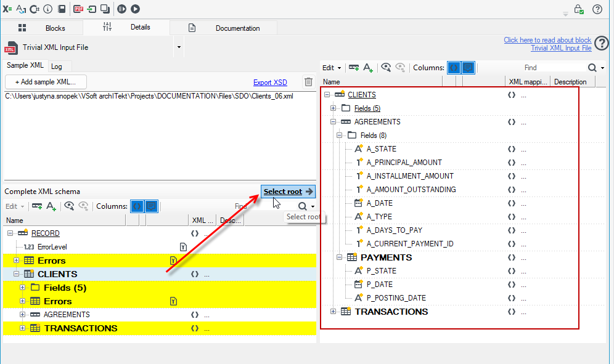Click add field (A+) icon in right toolbar
The width and height of the screenshot is (614, 364).
pyautogui.click(x=368, y=68)
